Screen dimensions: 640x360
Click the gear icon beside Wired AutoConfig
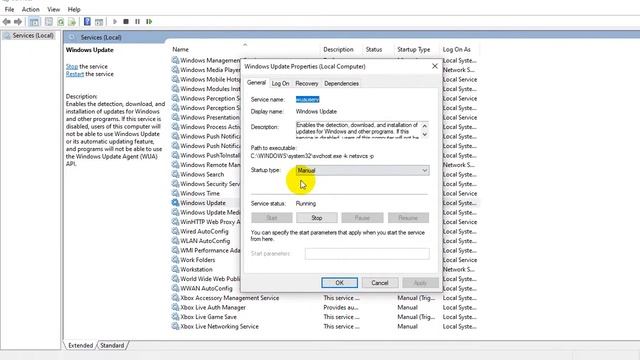click(x=175, y=231)
